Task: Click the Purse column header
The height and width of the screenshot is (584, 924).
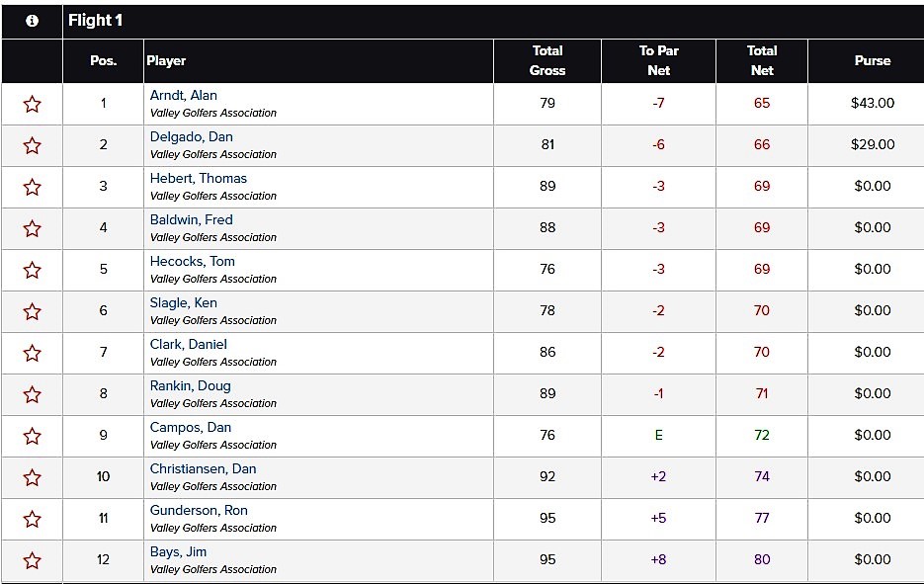Action: pyautogui.click(x=873, y=60)
